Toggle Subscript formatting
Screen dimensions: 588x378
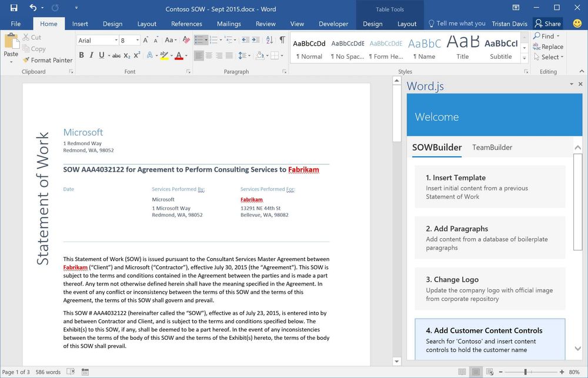[127, 55]
